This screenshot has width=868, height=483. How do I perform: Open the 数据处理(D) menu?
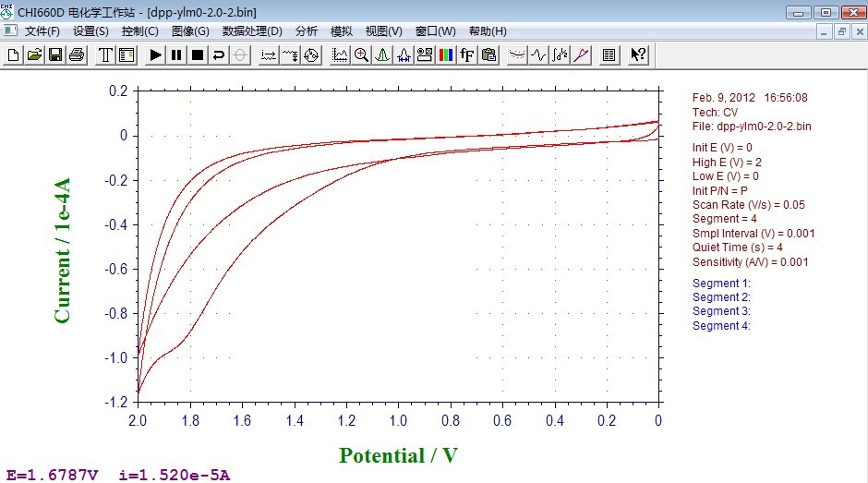click(x=252, y=31)
